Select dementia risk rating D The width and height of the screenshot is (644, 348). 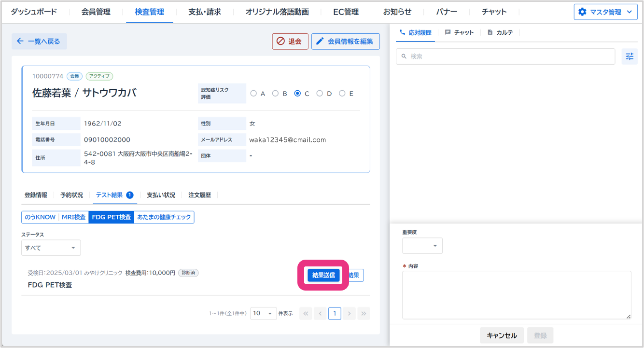(320, 94)
